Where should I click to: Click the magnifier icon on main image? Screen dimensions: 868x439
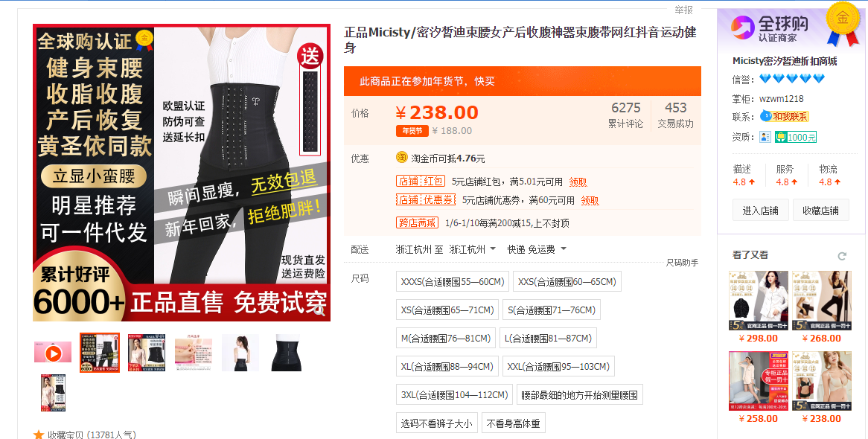[x=319, y=310]
